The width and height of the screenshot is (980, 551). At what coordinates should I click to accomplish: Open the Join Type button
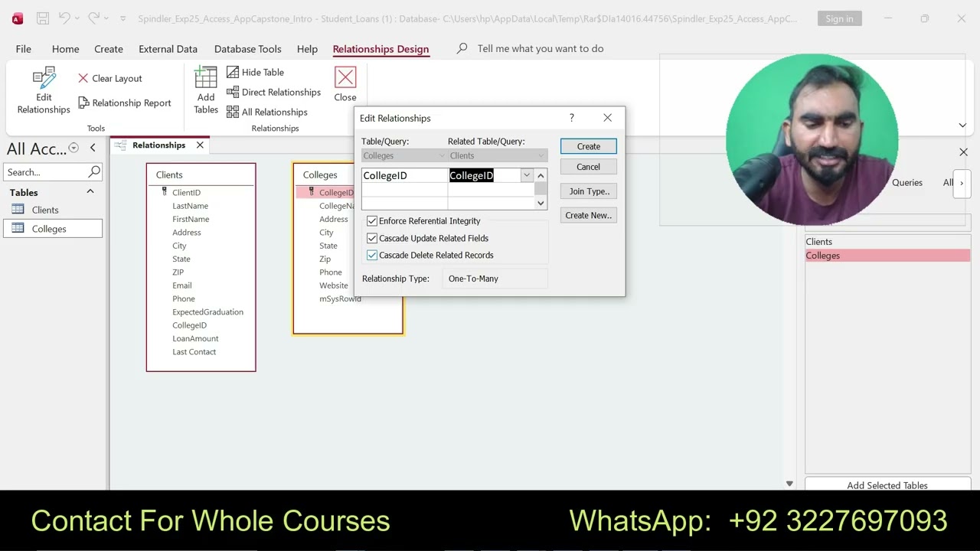588,191
